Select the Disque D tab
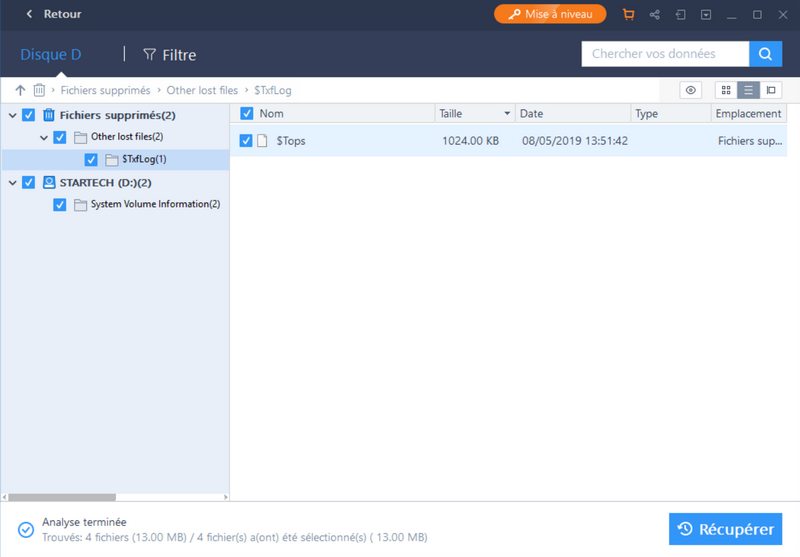 pyautogui.click(x=51, y=55)
